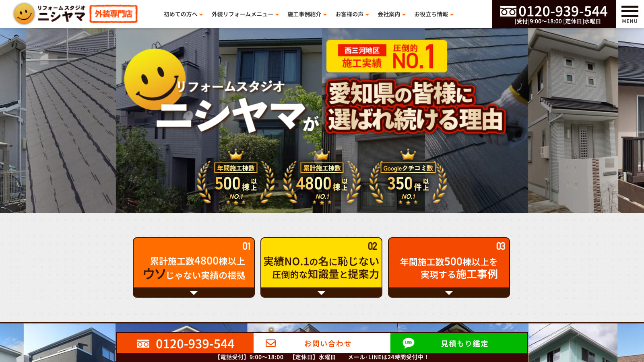Open card 01 累計施工数4800棟以上

pos(194,267)
